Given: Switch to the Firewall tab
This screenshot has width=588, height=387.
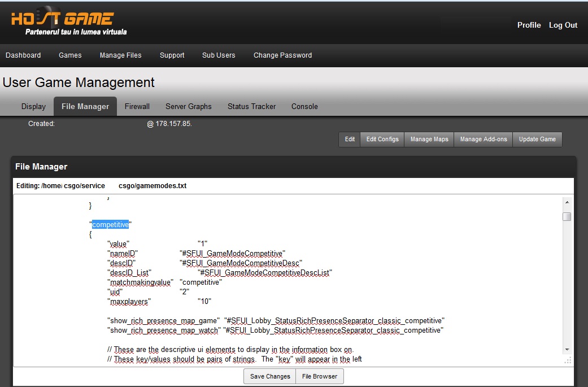Looking at the screenshot, I should 137,106.
